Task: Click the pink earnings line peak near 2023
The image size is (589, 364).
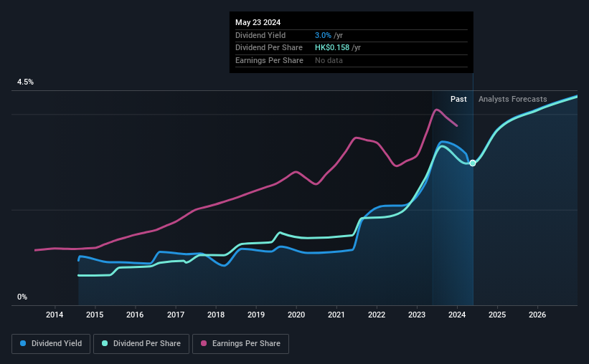Action: click(436, 110)
